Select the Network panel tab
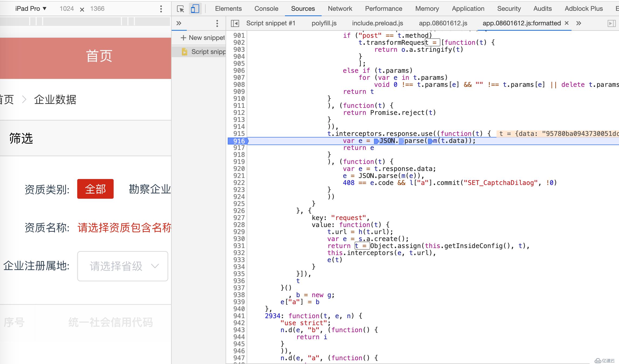The width and height of the screenshot is (619, 364). click(340, 8)
